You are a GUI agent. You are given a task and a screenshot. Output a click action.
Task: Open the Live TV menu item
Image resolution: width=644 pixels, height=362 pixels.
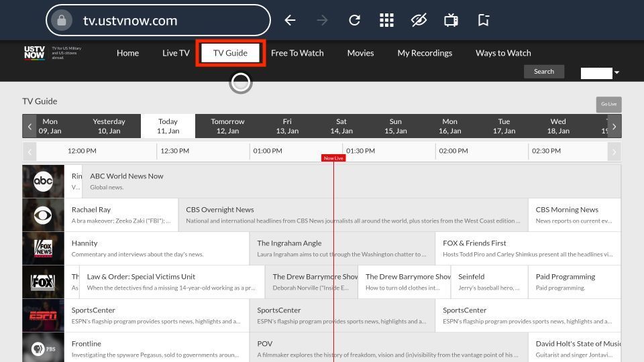tap(176, 53)
